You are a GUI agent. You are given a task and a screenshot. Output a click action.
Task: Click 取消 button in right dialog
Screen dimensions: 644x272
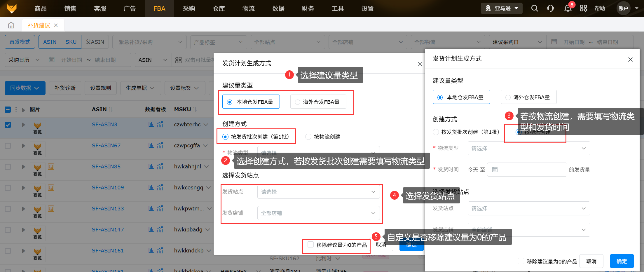pos(591,261)
